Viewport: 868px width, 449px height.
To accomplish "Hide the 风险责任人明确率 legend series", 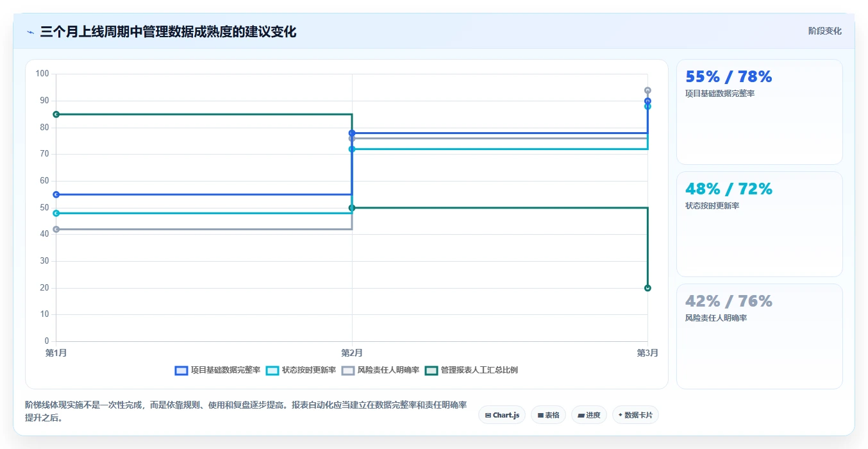I will pyautogui.click(x=380, y=370).
